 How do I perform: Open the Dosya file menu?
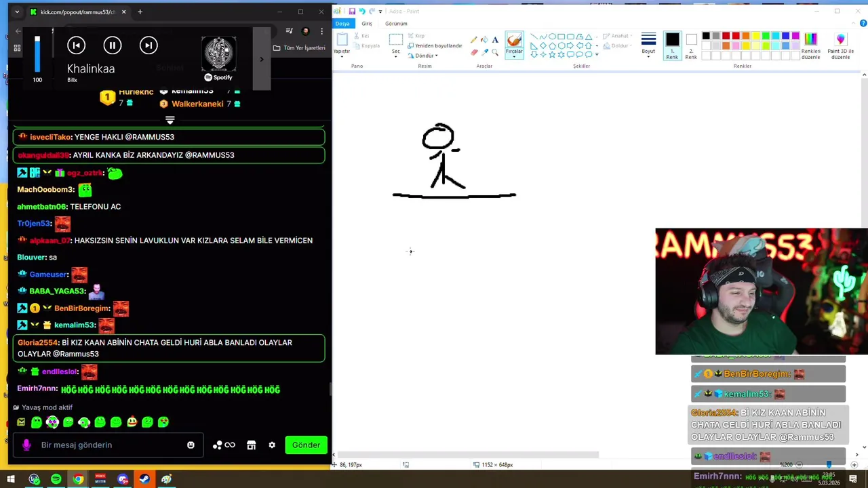point(342,24)
